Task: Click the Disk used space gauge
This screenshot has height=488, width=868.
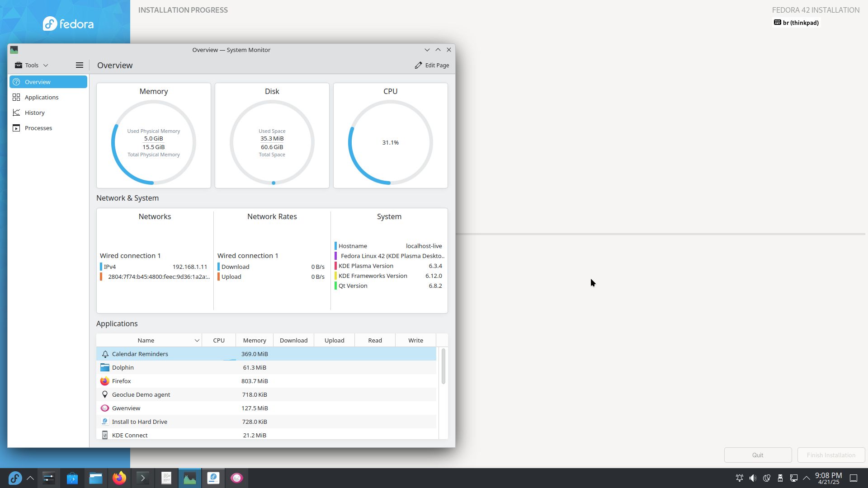Action: [272, 142]
